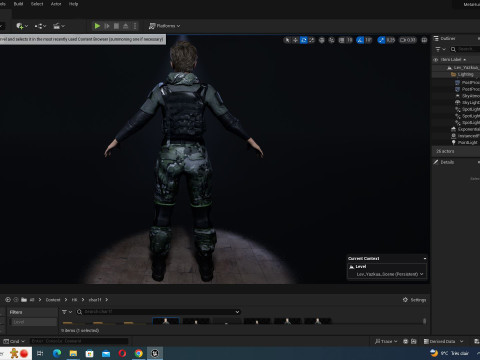The height and width of the screenshot is (360, 480).
Task: Toggle the Level filter
Action: [33, 322]
